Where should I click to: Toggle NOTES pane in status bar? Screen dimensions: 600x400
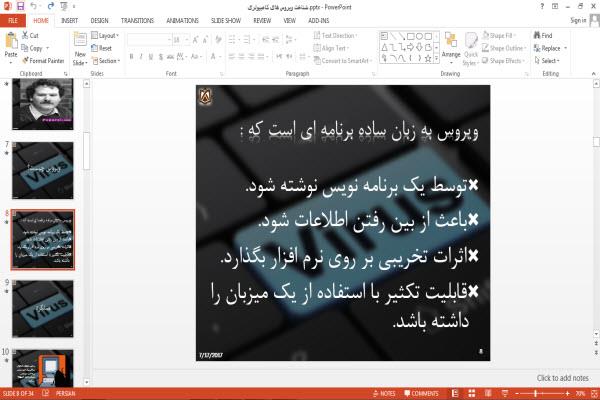coord(384,393)
